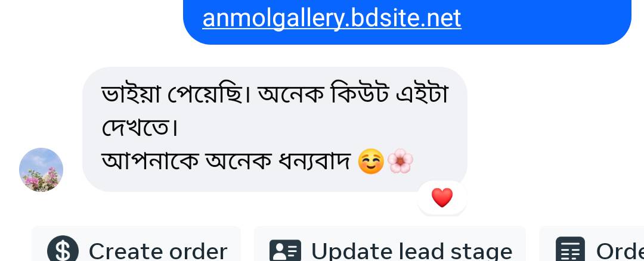Open the red heart reaction on the message
The height and width of the screenshot is (261, 644).
tap(442, 197)
